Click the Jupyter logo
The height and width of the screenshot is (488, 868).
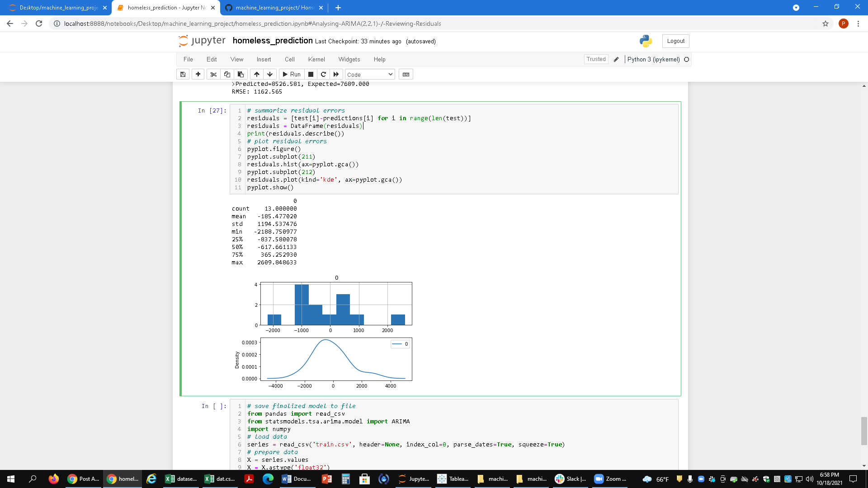202,41
